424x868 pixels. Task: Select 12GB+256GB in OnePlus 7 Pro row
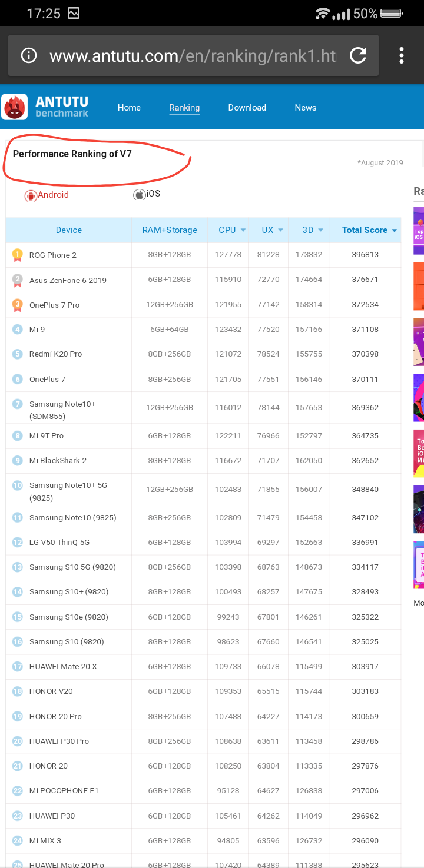(x=170, y=305)
